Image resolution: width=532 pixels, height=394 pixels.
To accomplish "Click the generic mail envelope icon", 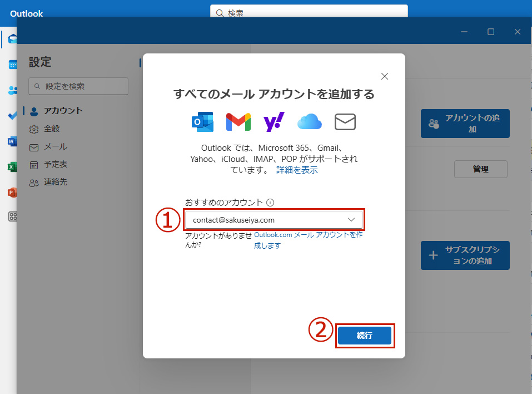I will [345, 122].
